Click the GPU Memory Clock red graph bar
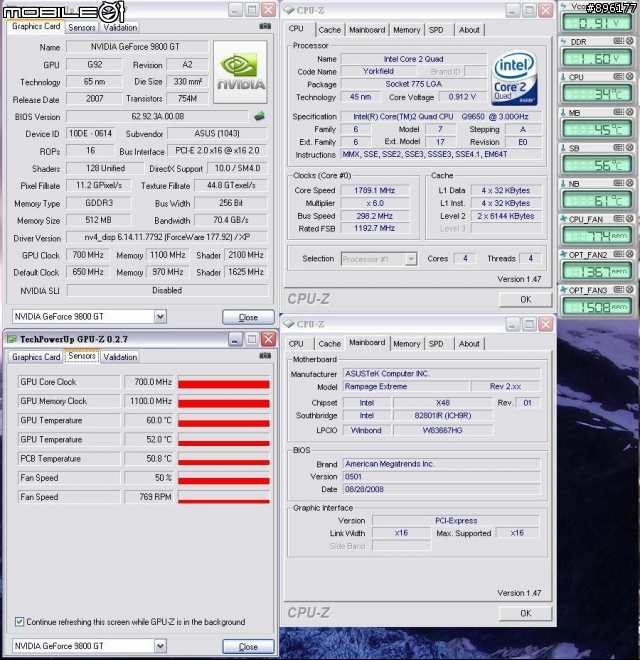The image size is (640, 660). pos(224,403)
